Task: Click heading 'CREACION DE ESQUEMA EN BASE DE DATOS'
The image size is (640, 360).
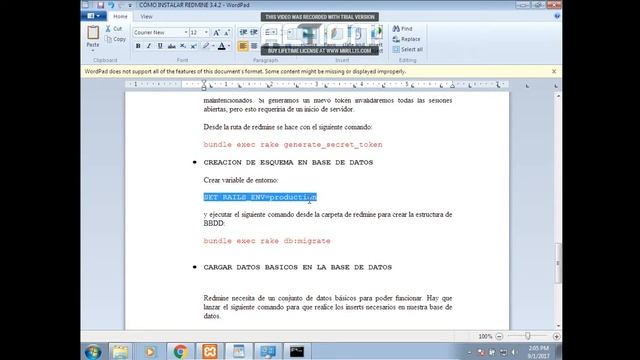Action: (x=288, y=162)
